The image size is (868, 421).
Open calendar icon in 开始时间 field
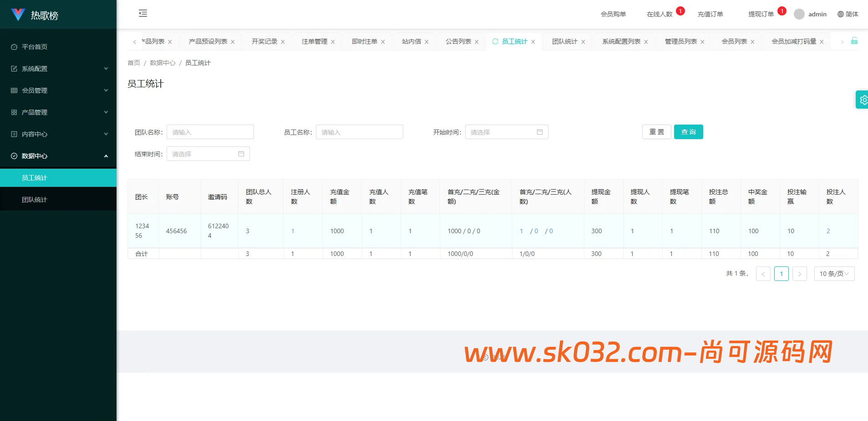pos(540,132)
